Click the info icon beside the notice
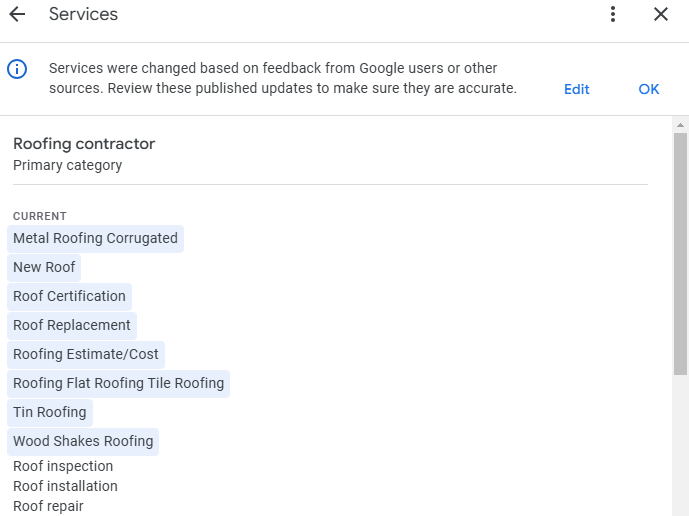The width and height of the screenshot is (689, 516). point(17,69)
